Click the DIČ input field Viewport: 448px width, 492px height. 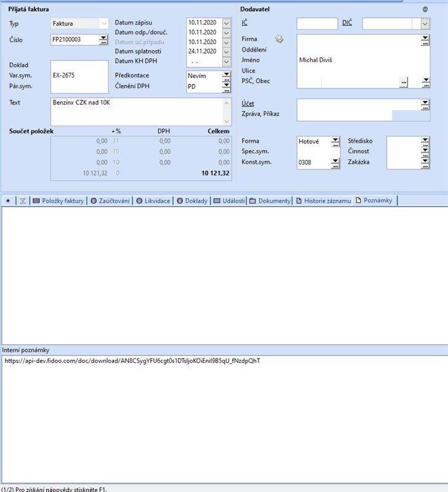tap(388, 24)
